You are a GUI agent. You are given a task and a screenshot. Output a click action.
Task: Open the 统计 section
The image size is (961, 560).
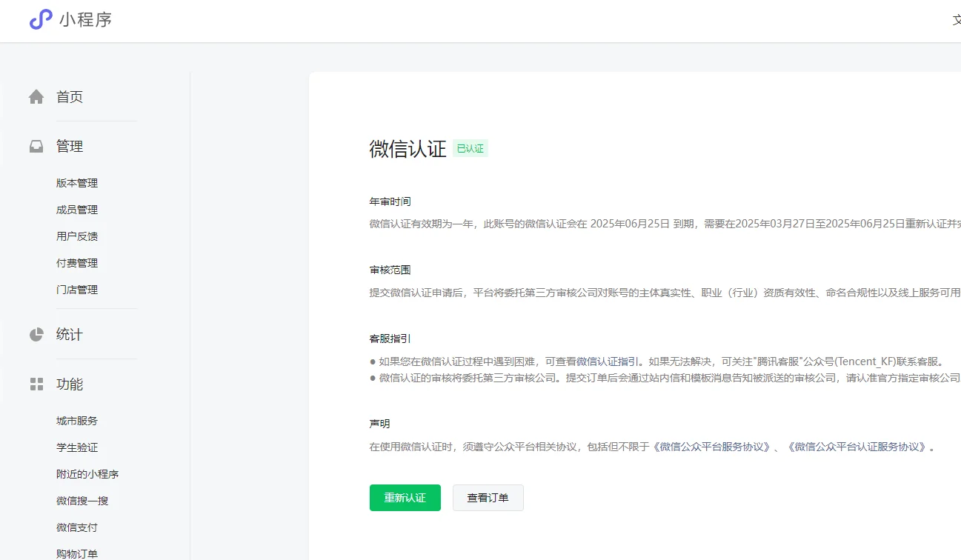tap(70, 335)
